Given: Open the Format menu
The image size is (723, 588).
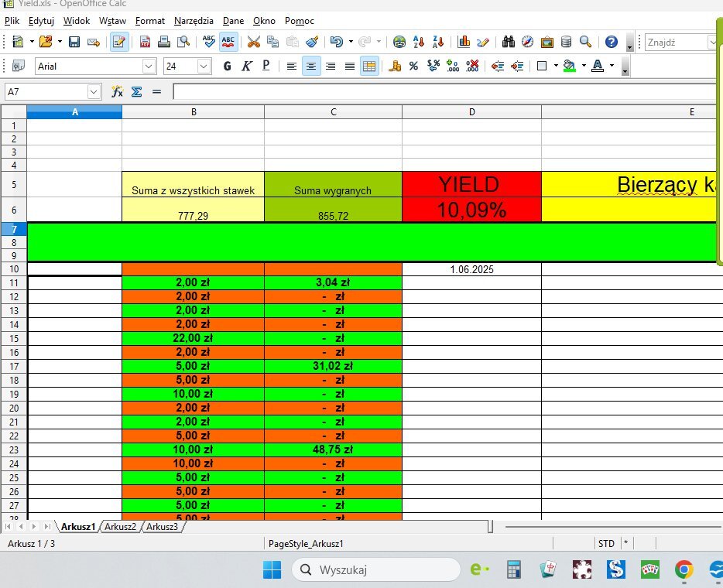Looking at the screenshot, I should (150, 21).
